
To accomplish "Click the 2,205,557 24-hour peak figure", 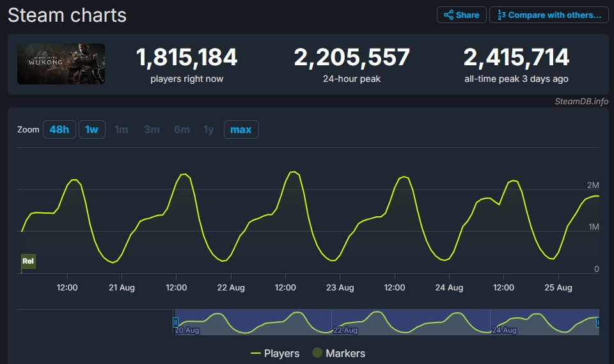I will click(352, 57).
